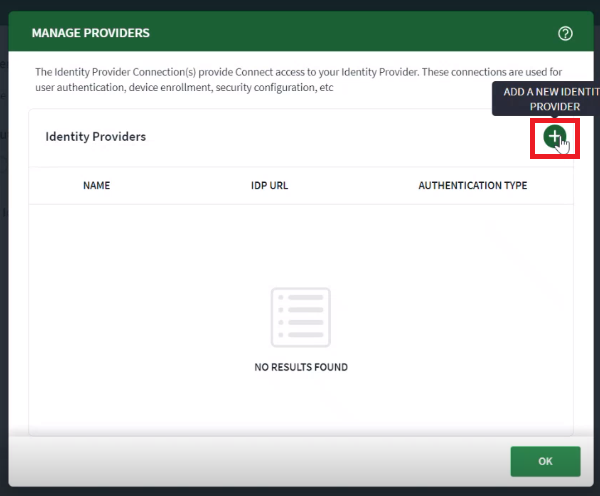Click the empty list placeholder icon
Screen dimensions: 600x496
click(300, 317)
